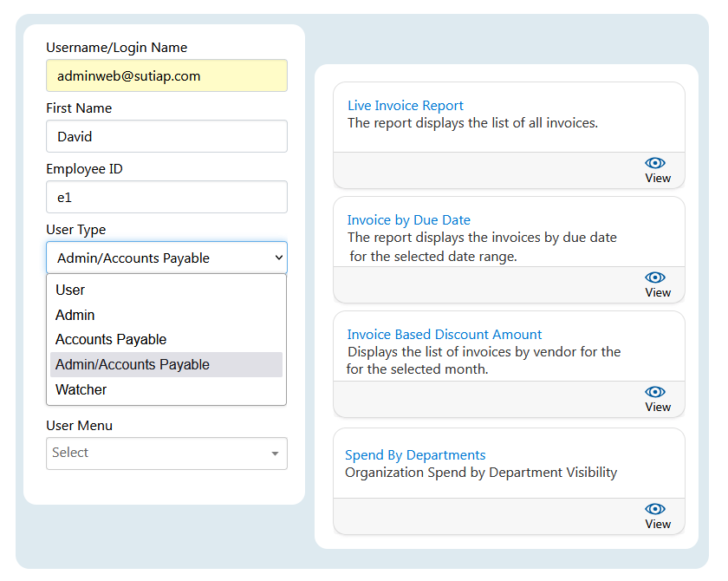
Task: Select Admin/Accounts Payable list option
Action: pyautogui.click(x=133, y=365)
